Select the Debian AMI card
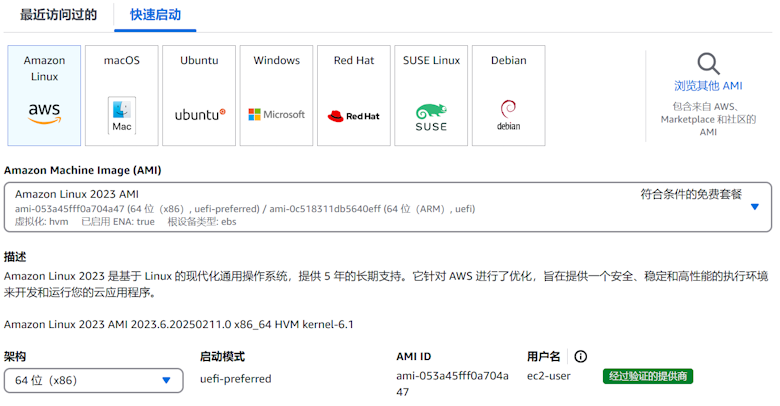Screen dimensions: 780x406 point(508,96)
